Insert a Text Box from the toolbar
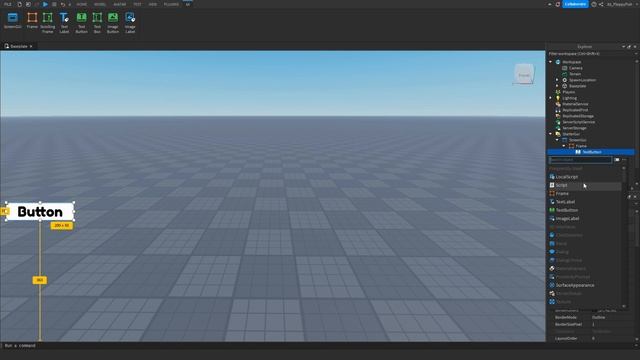The height and width of the screenshot is (360, 640). [x=97, y=23]
